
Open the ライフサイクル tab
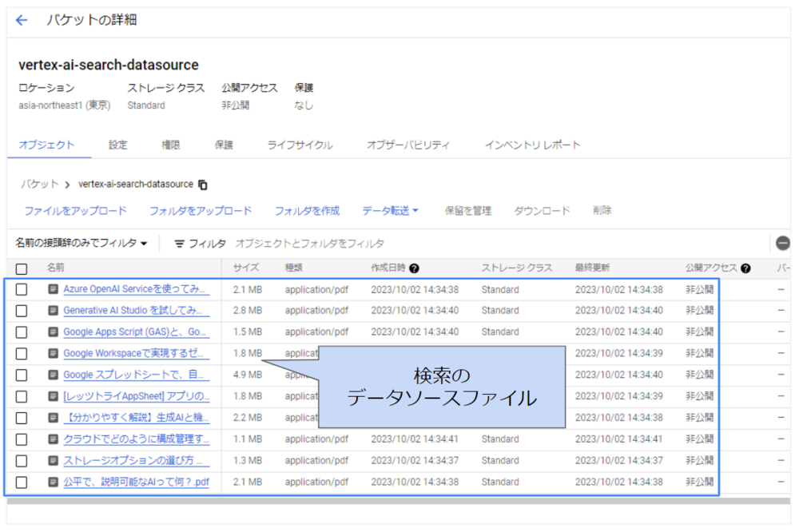tap(300, 145)
